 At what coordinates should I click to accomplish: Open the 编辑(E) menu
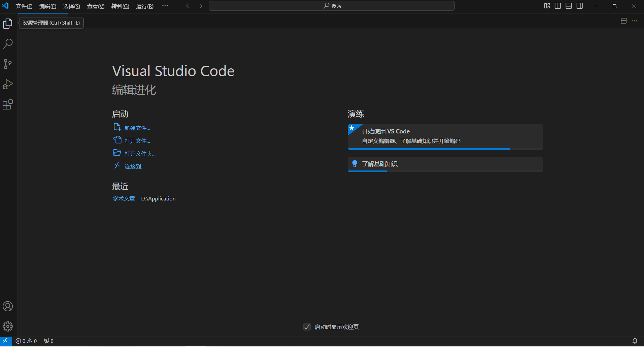(x=48, y=6)
